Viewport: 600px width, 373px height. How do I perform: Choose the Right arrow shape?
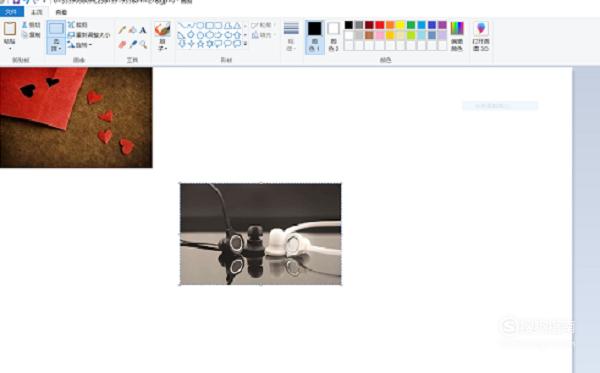point(218,35)
